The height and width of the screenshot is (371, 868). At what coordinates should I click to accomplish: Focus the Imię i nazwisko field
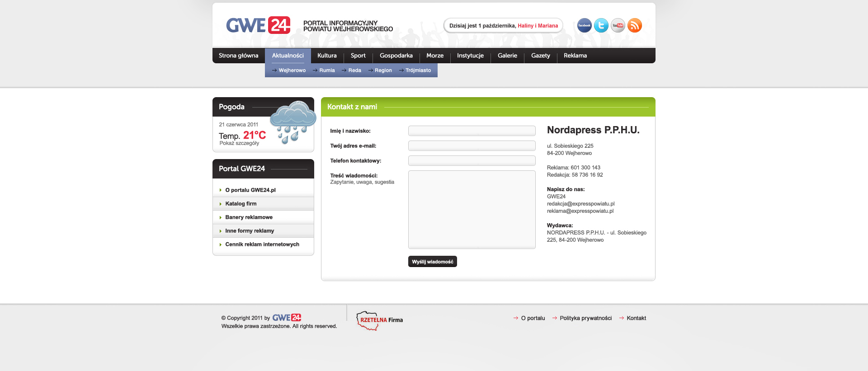tap(472, 131)
